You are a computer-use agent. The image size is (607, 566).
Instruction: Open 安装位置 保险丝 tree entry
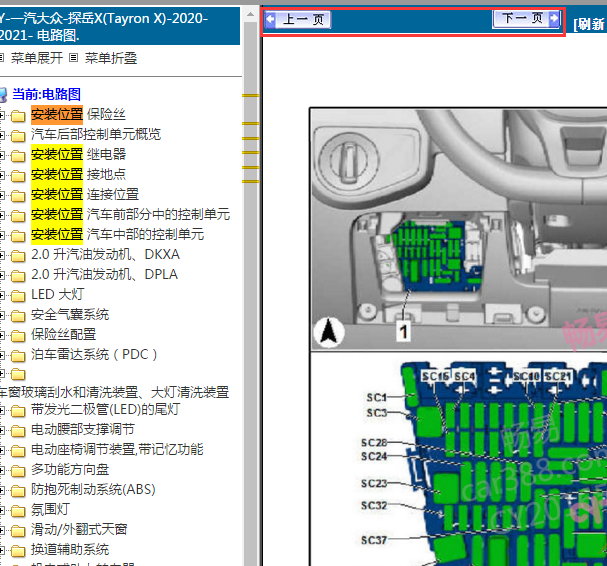point(78,115)
